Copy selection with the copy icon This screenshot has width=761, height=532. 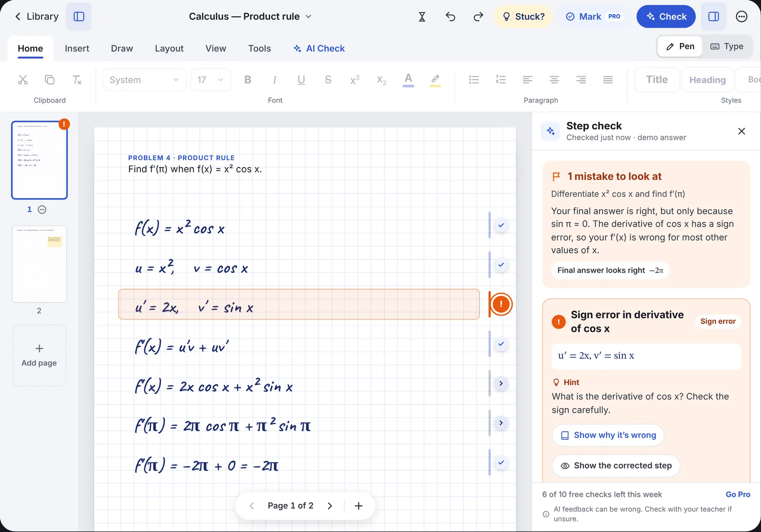49,80
